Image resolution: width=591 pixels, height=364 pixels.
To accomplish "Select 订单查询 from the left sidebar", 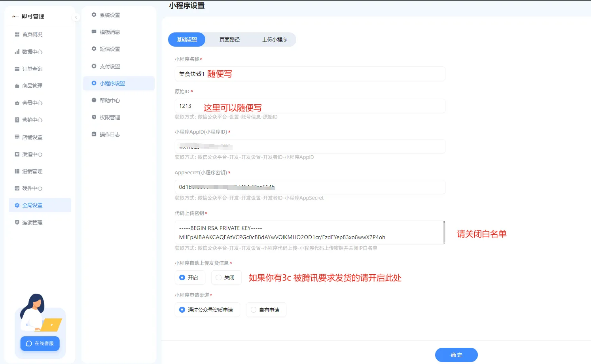I will point(32,68).
